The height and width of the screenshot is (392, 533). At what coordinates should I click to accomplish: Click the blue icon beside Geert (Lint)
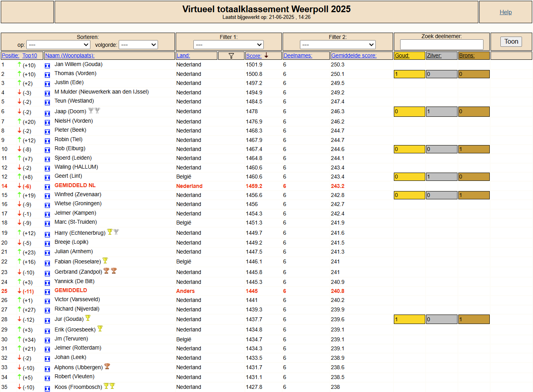coord(47,177)
